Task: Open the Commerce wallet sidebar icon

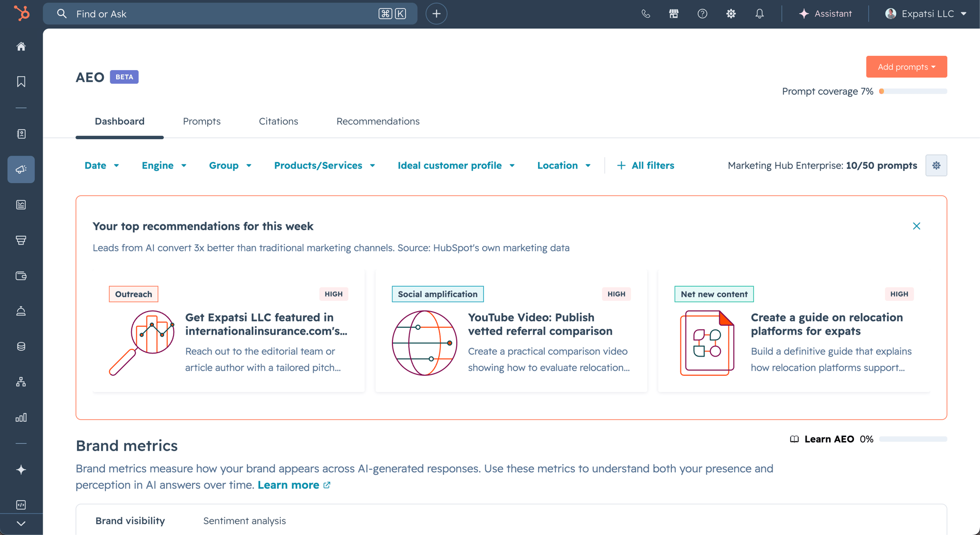Action: (x=21, y=276)
